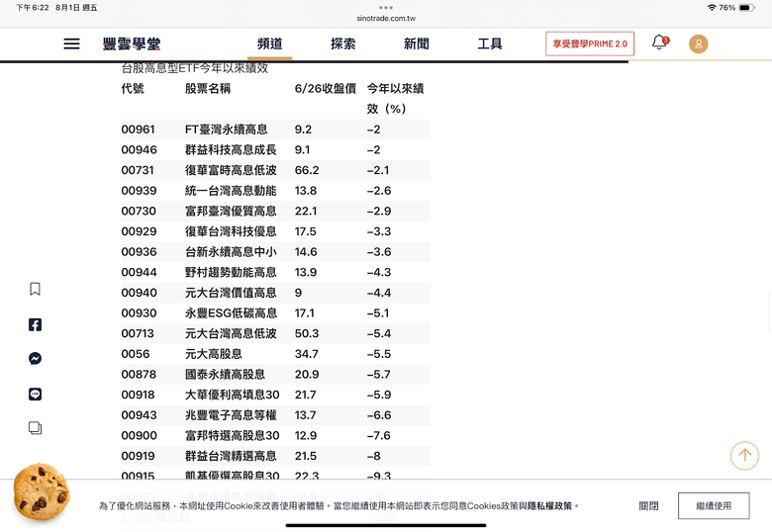Tap the status bar clock 下午6:22
772x532 pixels.
coord(33,7)
